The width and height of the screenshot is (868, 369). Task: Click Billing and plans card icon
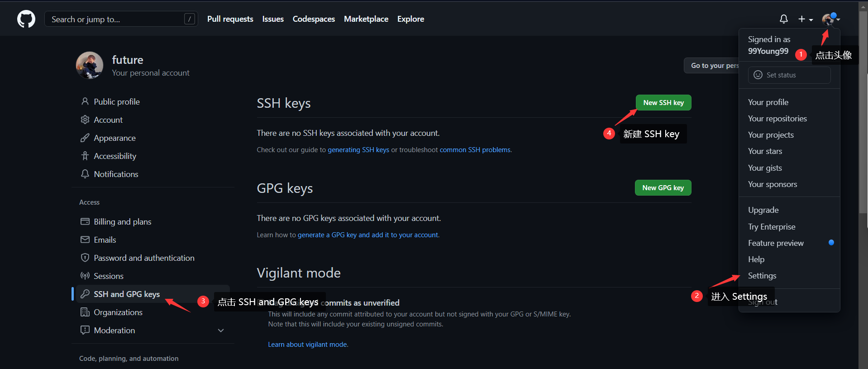[85, 221]
